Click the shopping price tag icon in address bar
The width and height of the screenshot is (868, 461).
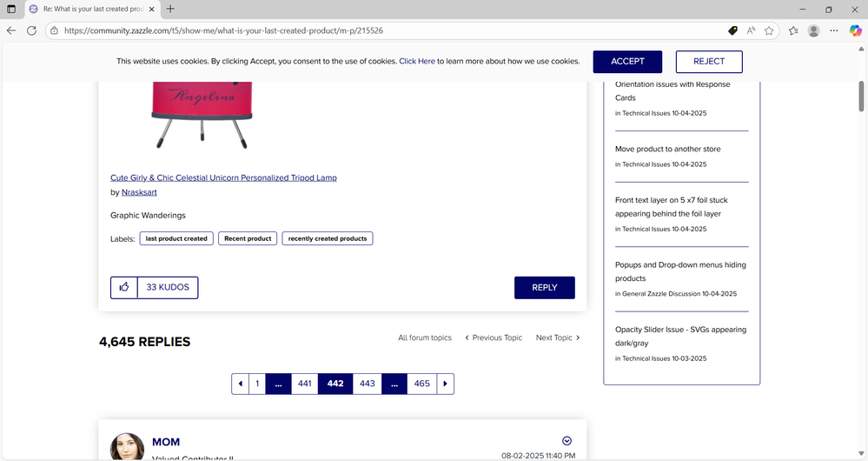click(x=732, y=30)
